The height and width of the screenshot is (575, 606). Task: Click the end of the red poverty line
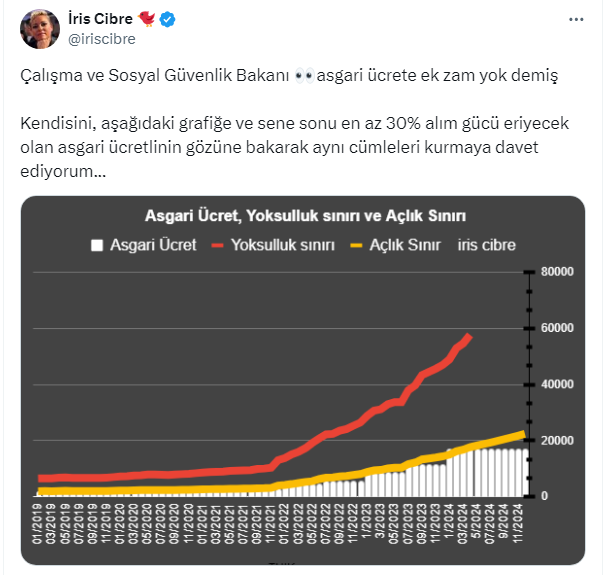coord(470,336)
